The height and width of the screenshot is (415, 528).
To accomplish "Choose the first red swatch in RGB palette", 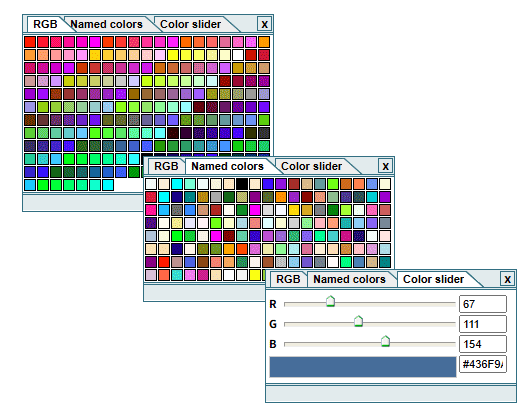I will [x=30, y=42].
